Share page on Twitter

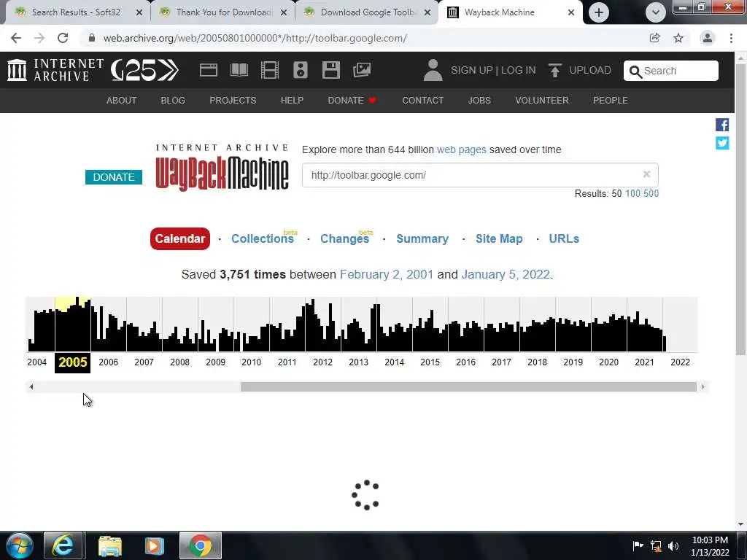click(721, 143)
